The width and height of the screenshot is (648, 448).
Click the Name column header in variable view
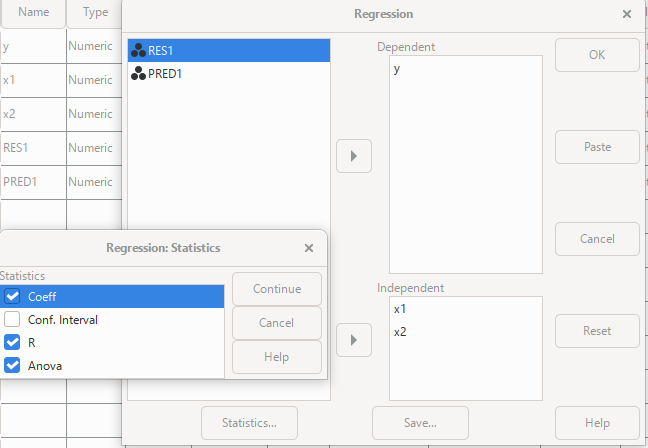click(33, 12)
